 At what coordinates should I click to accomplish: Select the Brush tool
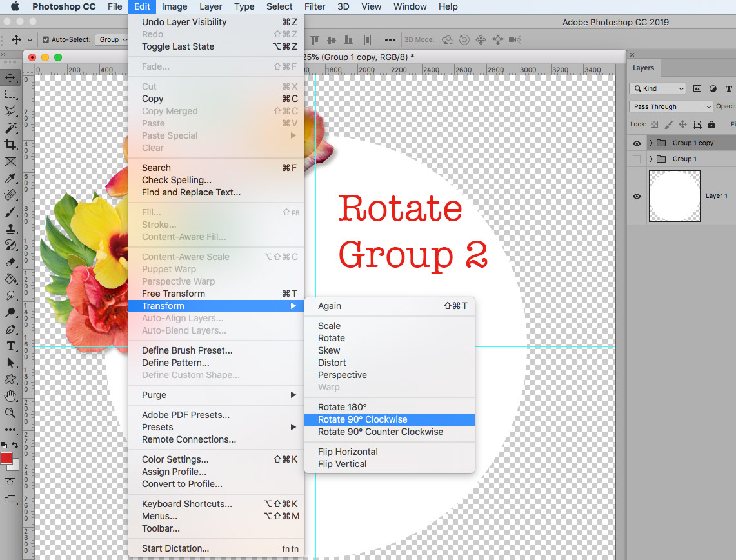click(x=10, y=212)
